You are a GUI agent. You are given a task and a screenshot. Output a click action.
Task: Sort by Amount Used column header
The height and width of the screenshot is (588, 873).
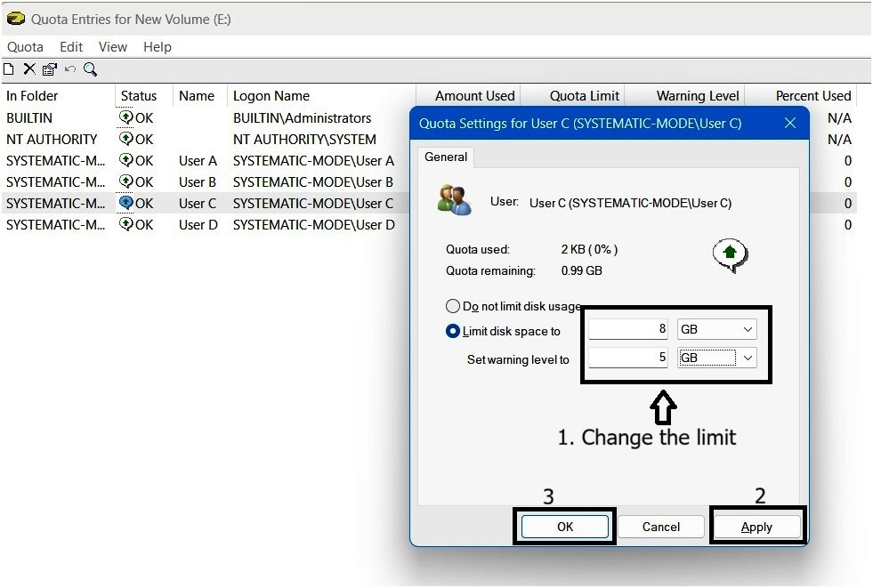pyautogui.click(x=468, y=96)
